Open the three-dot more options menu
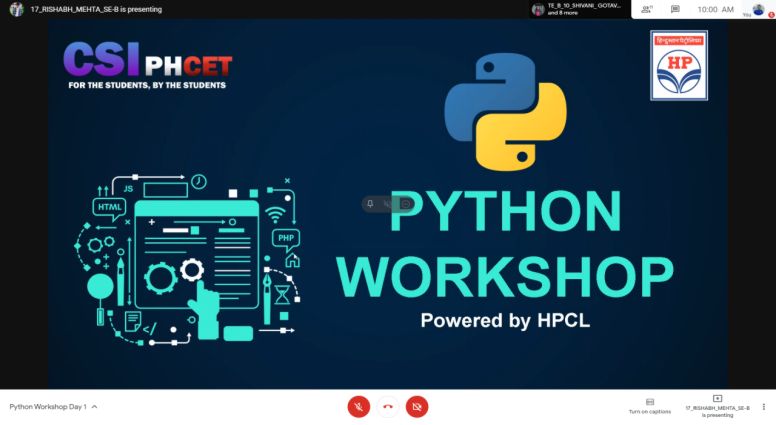This screenshot has width=776, height=425. coord(764,407)
